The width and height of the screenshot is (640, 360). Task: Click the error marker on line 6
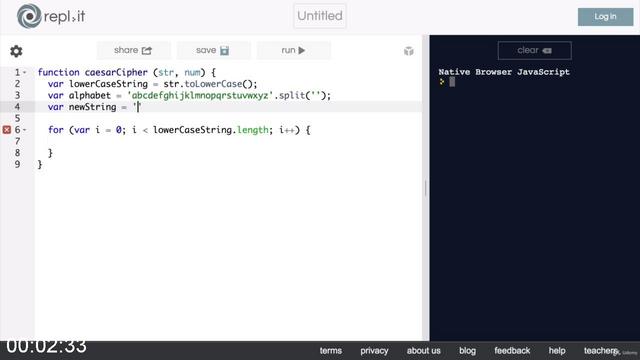point(7,130)
